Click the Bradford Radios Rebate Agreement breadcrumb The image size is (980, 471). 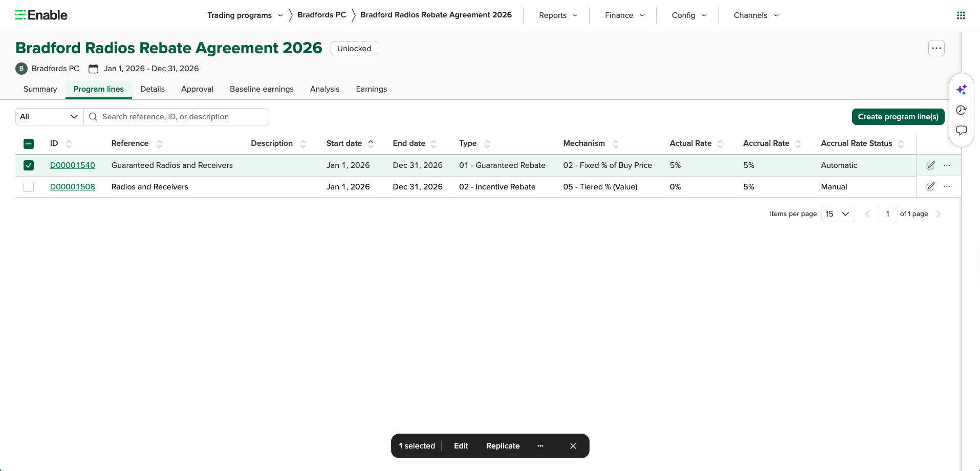[x=436, y=15]
